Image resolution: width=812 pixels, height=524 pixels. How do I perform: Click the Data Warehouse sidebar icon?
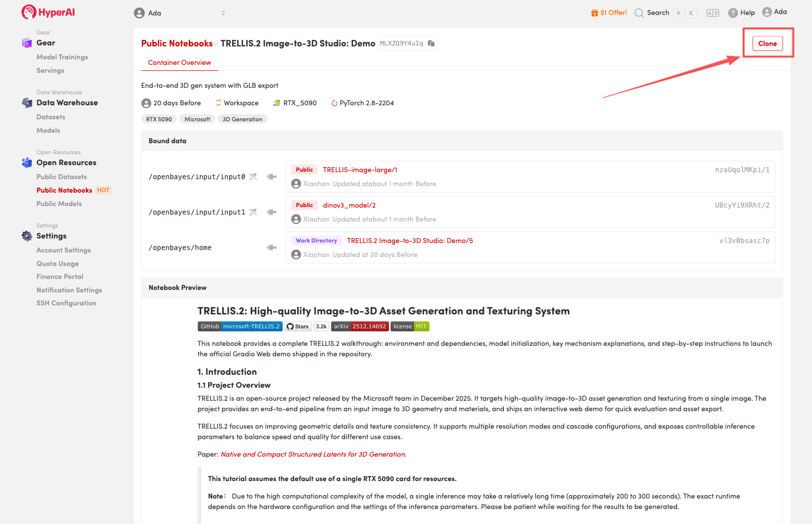(x=27, y=103)
